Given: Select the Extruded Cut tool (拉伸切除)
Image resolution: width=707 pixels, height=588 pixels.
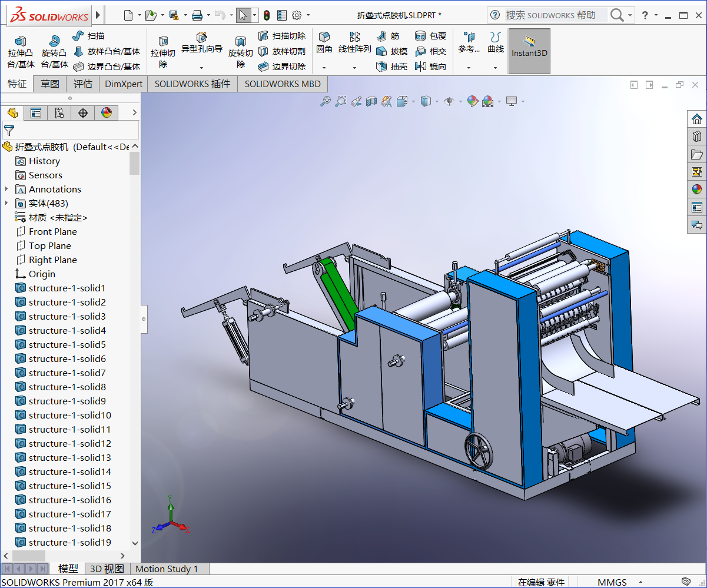Looking at the screenshot, I should [x=163, y=52].
